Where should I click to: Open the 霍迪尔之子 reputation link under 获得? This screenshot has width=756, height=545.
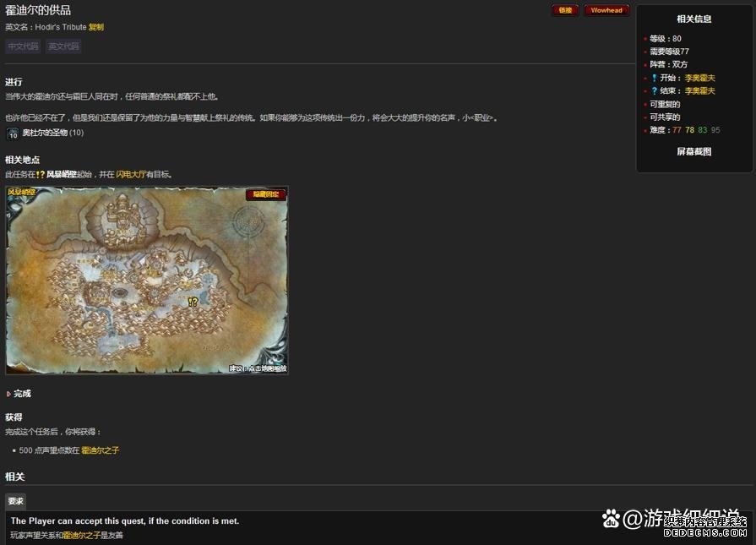tap(100, 450)
